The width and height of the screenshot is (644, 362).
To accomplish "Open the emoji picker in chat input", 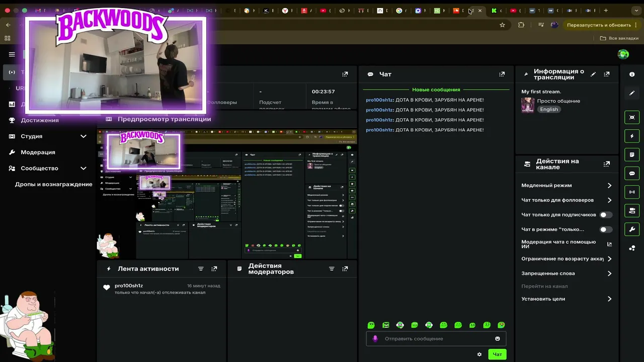I will [x=498, y=339].
